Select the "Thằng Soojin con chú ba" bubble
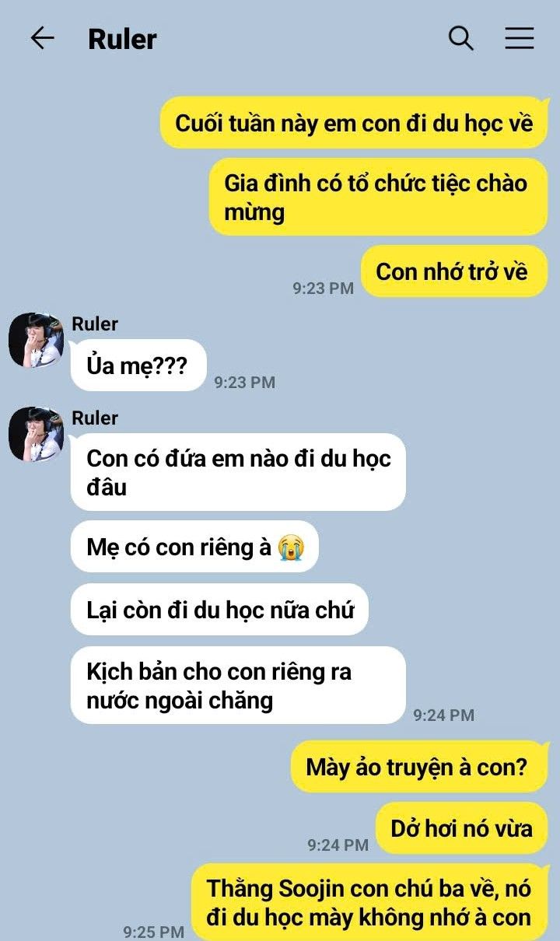Image resolution: width=560 pixels, height=941 pixels. tap(369, 901)
